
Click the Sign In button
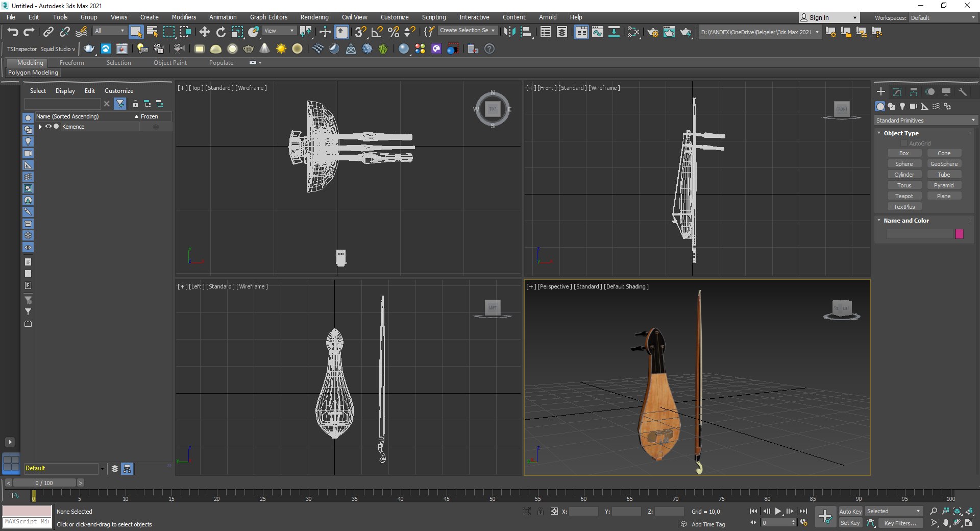829,17
